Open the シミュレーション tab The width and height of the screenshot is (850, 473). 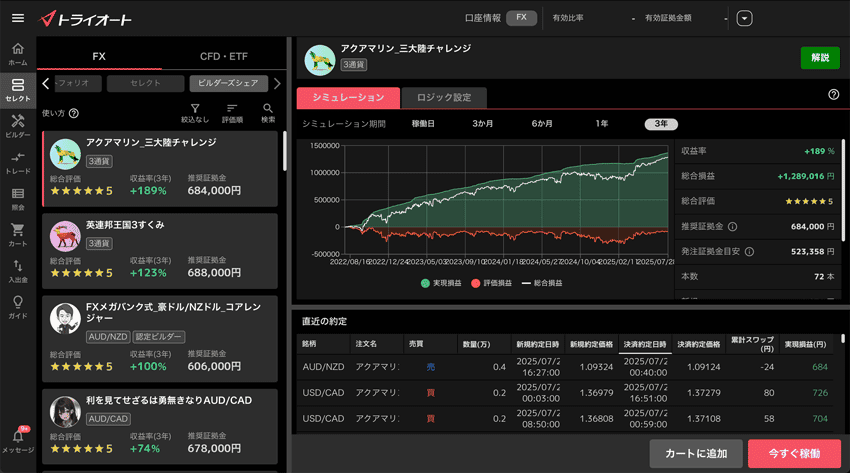(348, 98)
